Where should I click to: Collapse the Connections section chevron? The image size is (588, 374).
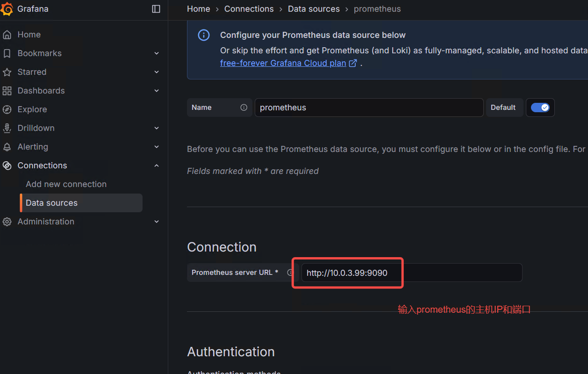(x=157, y=165)
